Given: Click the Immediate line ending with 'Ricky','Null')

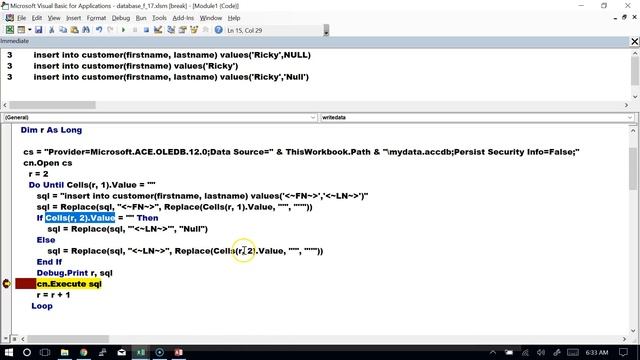Looking at the screenshot, I should [x=171, y=77].
